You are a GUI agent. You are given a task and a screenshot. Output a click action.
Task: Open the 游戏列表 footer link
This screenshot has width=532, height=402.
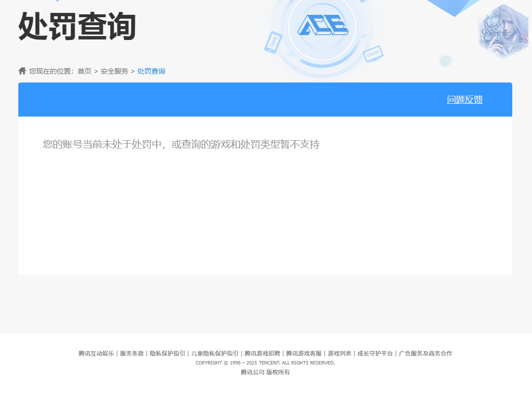click(339, 354)
